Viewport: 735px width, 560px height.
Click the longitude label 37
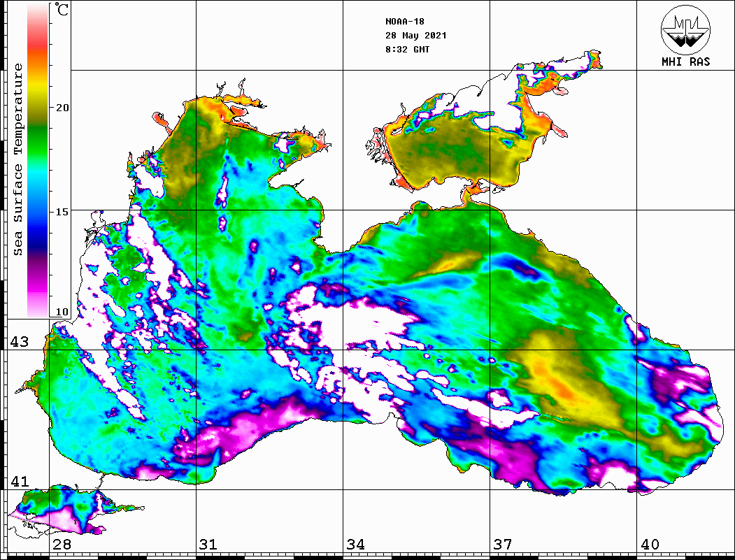[x=503, y=545]
